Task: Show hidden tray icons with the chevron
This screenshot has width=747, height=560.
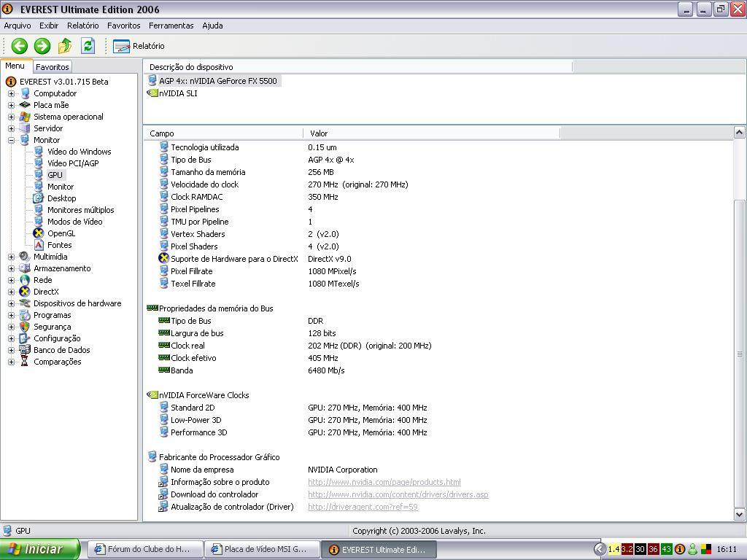Action: tap(600, 549)
